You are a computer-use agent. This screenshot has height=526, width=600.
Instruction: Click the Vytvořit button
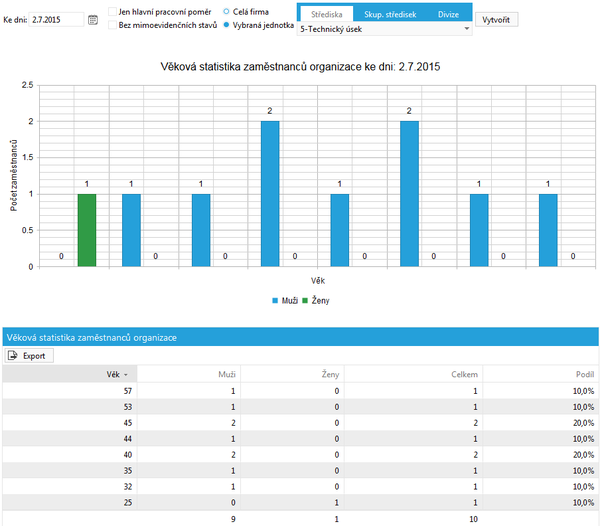(496, 20)
